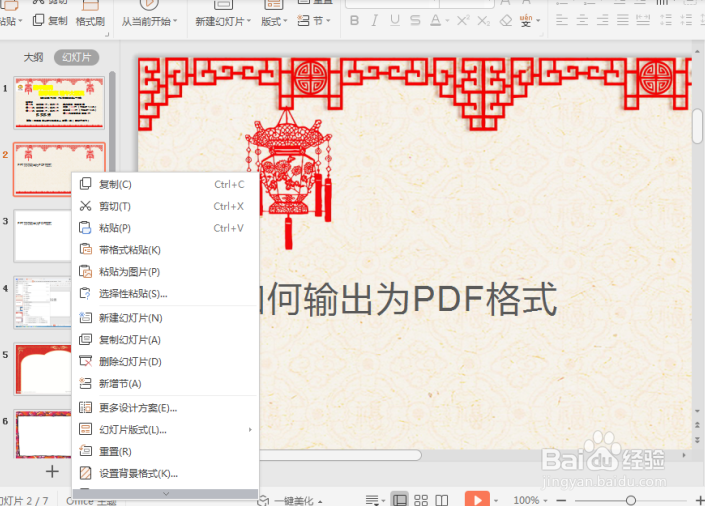The width and height of the screenshot is (705, 506).
Task: Expand 幻灯片版式(L) submenu arrow
Action: (250, 430)
